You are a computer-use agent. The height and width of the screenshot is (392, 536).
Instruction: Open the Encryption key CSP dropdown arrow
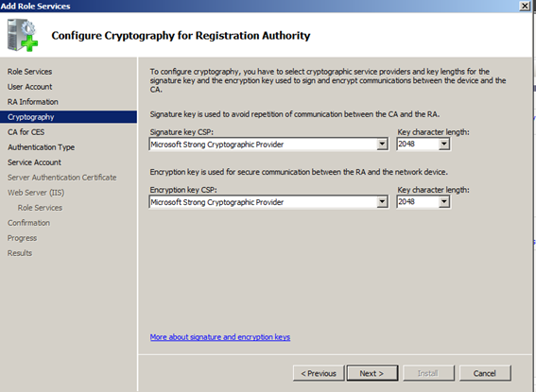382,202
